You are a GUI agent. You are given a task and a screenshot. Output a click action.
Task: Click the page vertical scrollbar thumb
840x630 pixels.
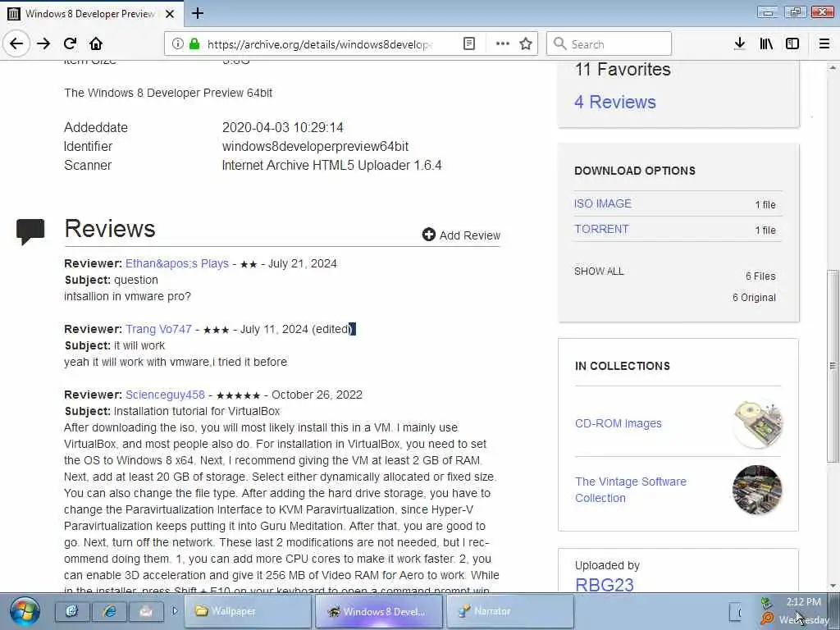[833, 365]
